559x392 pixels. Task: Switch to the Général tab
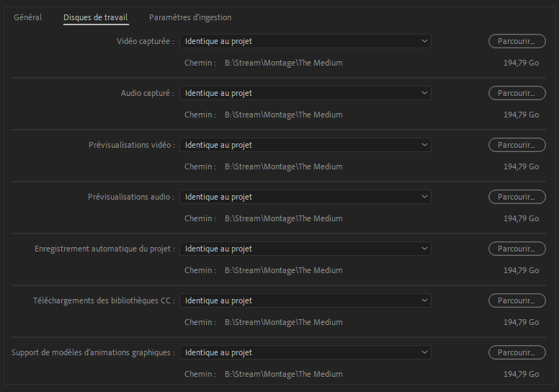pos(27,17)
